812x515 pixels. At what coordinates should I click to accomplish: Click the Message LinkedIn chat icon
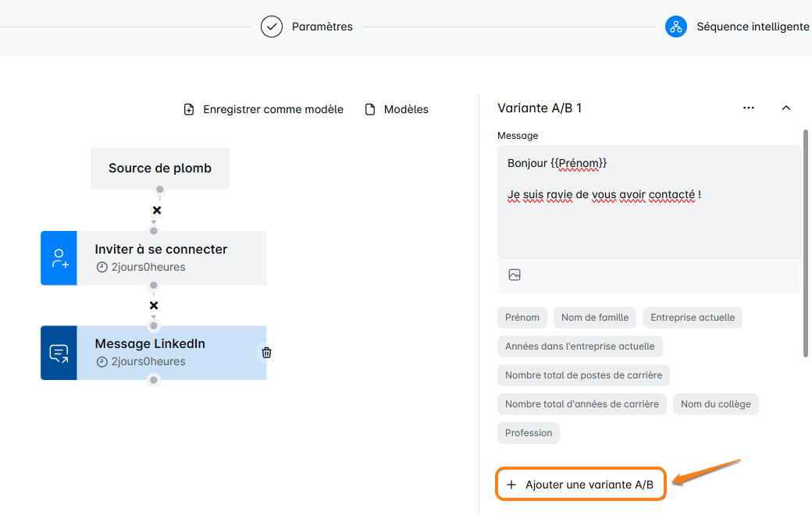[x=59, y=353]
